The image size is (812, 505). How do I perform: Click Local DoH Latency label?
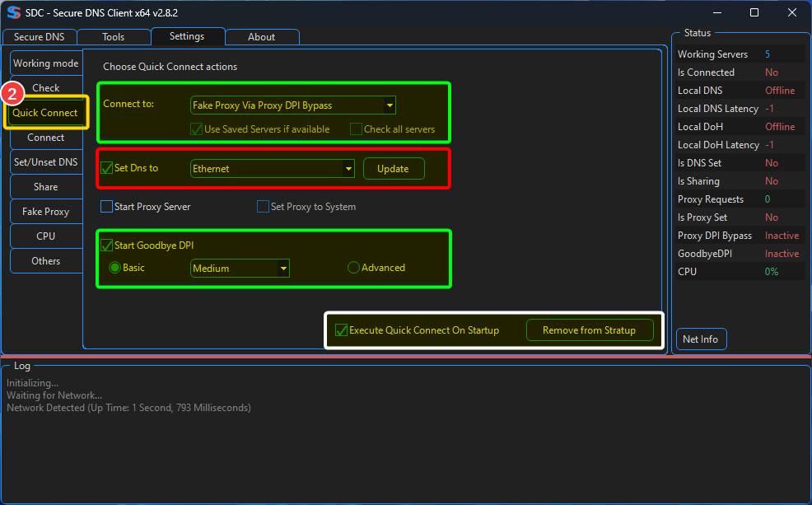coord(718,145)
